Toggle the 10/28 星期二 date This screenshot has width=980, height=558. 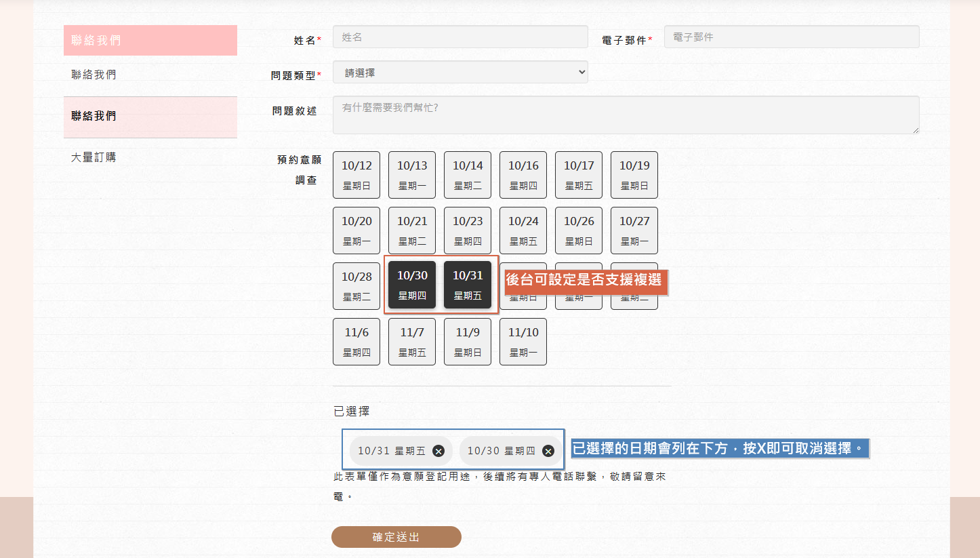tap(356, 286)
